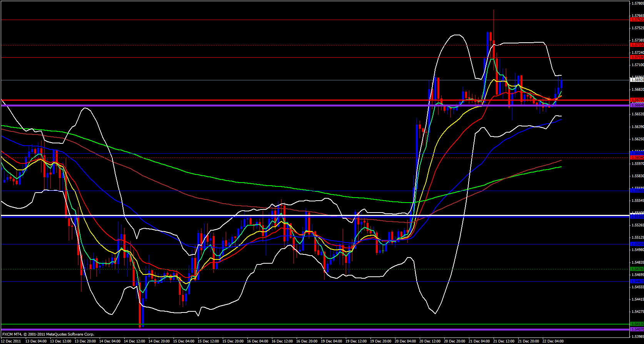Click the 22 Dec 04:00 time label
Image resolution: width=644 pixels, height=344 pixels.
click(553, 341)
